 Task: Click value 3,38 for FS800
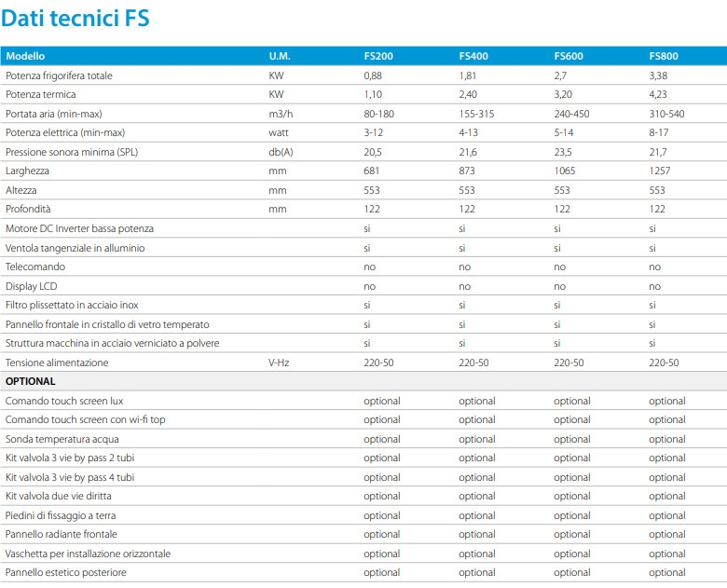[658, 75]
